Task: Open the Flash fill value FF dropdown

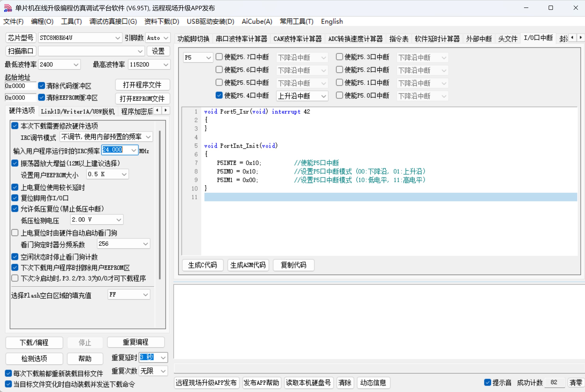Action: (129, 294)
